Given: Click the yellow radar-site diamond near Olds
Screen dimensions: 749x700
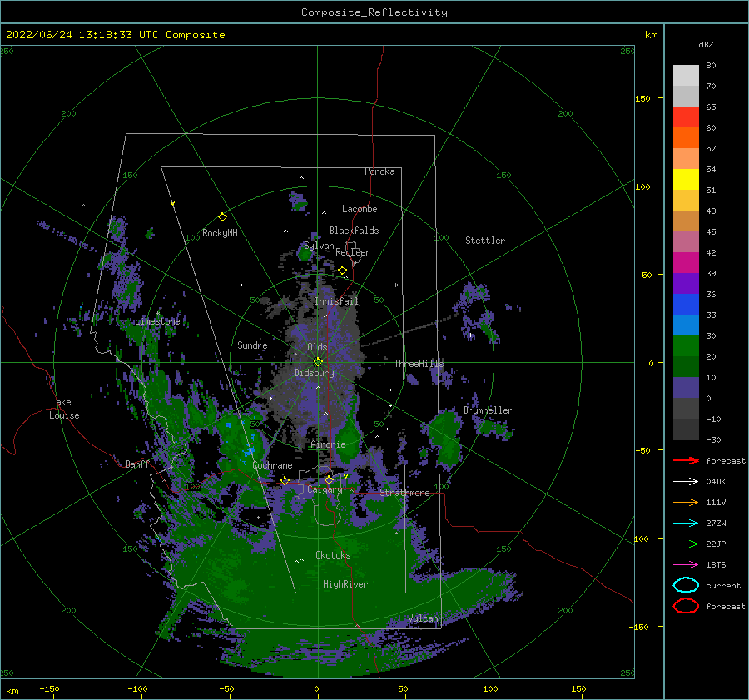Looking at the screenshot, I should [x=318, y=362].
